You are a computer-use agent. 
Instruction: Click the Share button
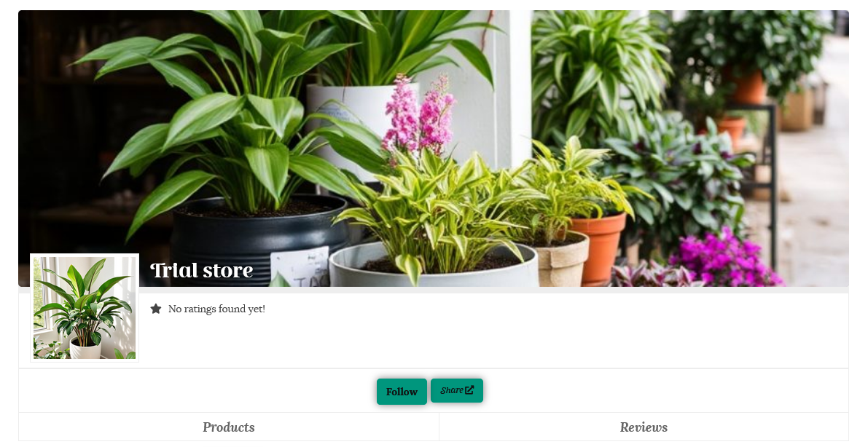tap(457, 390)
